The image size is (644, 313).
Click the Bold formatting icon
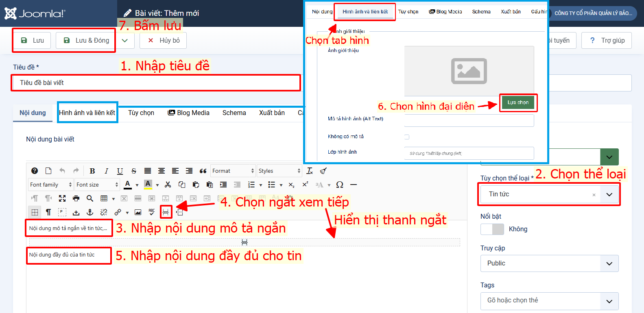[x=92, y=171]
